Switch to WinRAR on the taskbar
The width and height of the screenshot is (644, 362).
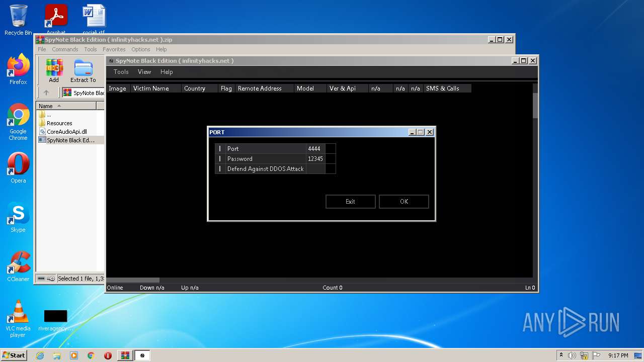tap(125, 355)
